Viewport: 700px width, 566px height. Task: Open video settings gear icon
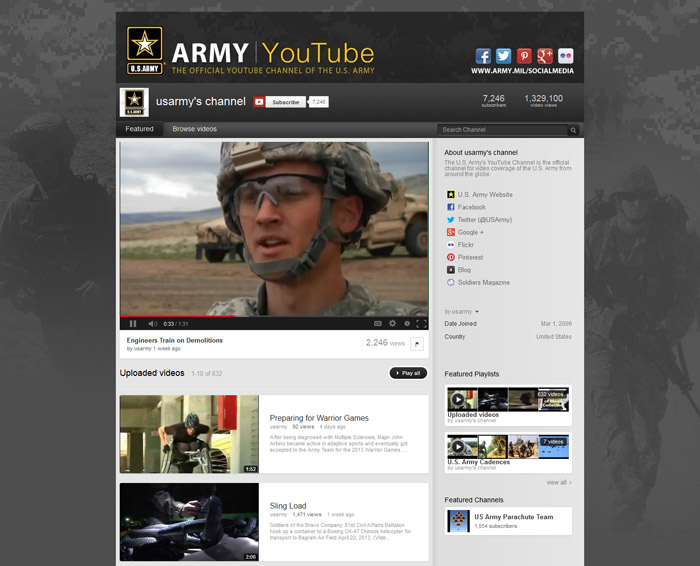tap(392, 324)
